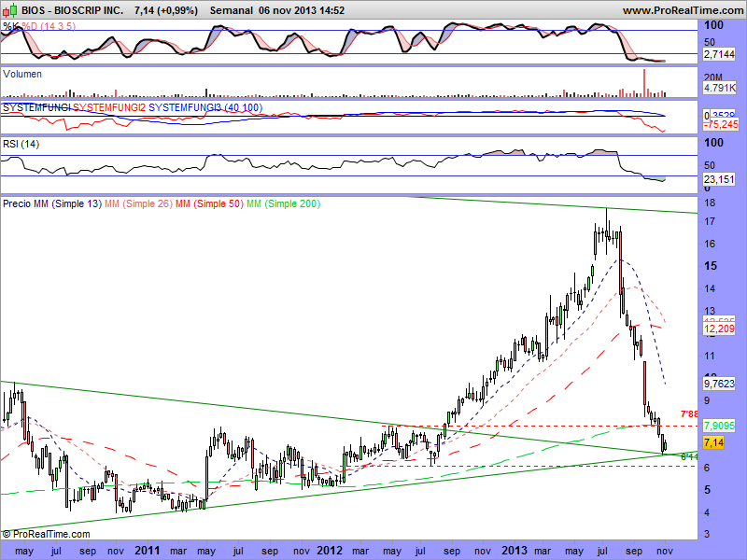The image size is (747, 560).
Task: Select the BIOS - BIOSCRIP INC. title text
Action: [73, 10]
